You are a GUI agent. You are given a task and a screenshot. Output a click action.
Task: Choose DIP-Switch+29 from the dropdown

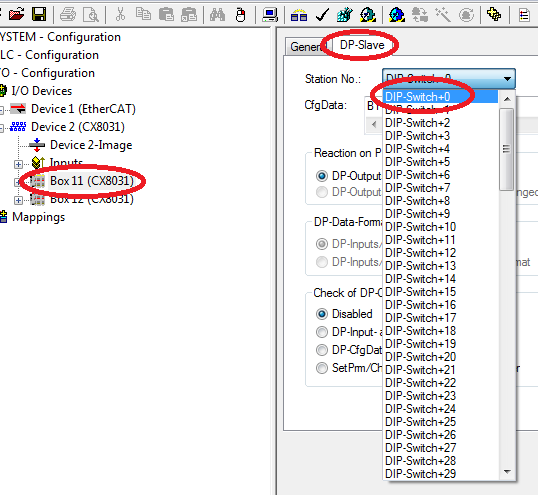point(441,474)
